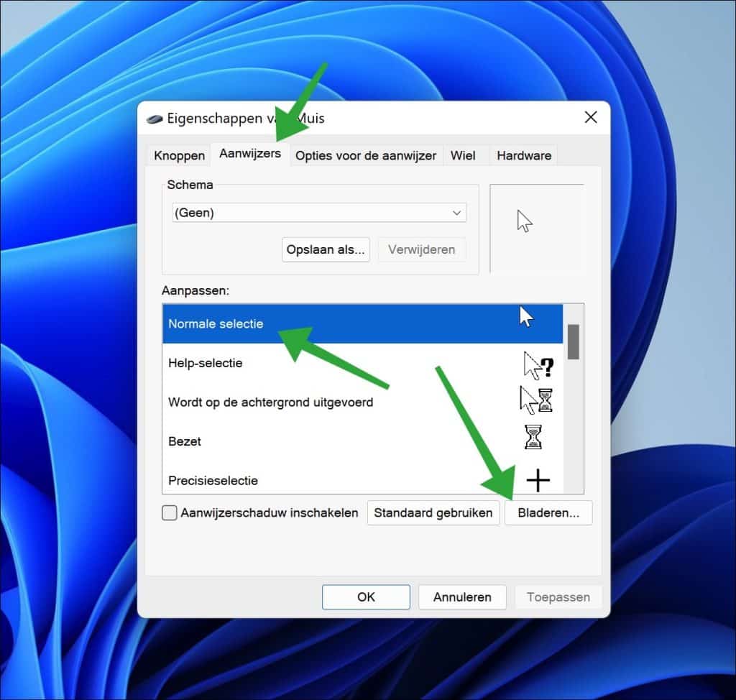Click the Bladeren... button
The height and width of the screenshot is (700, 736).
pos(548,512)
